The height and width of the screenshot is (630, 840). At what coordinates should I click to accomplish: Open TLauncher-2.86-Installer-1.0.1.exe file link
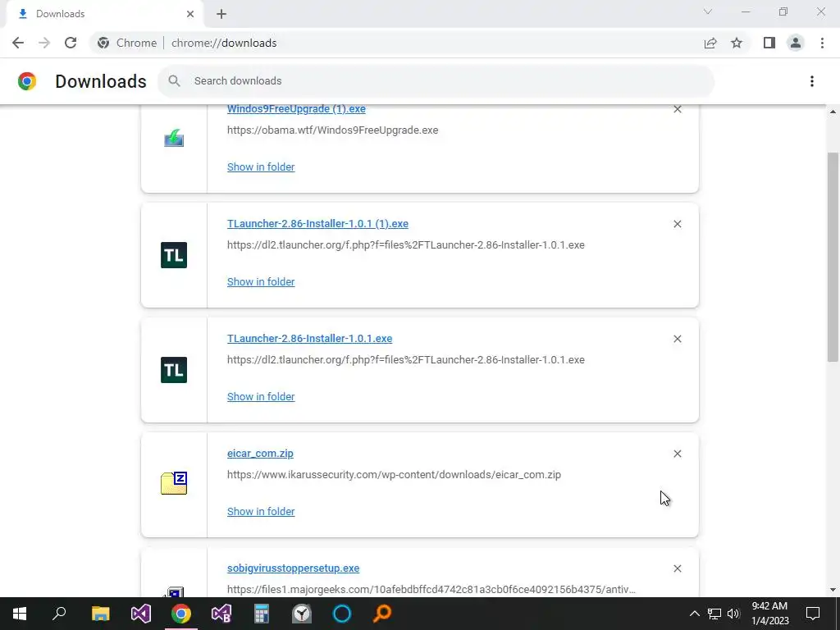click(309, 339)
